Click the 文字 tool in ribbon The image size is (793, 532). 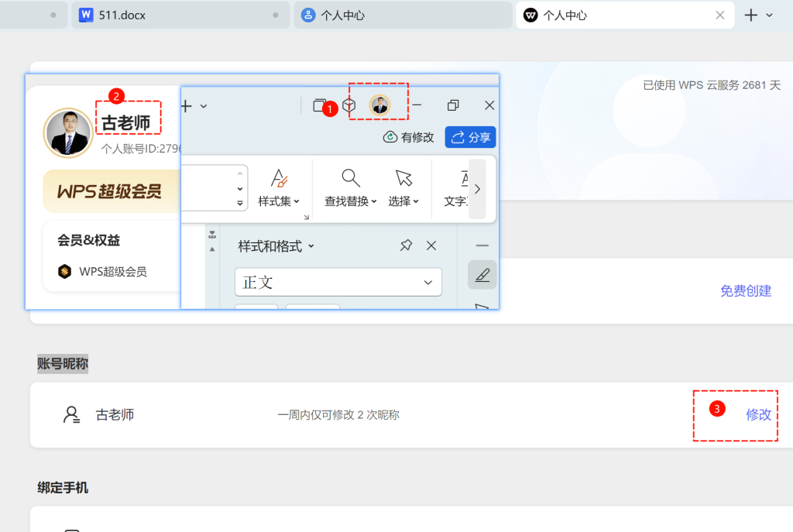[x=455, y=188]
